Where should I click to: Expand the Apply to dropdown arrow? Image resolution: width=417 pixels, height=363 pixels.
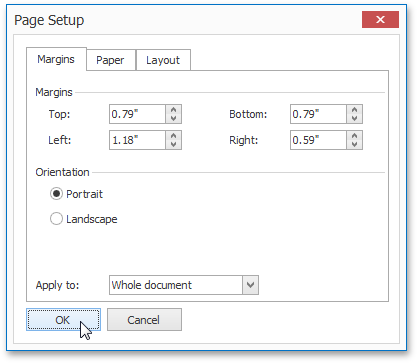(x=250, y=285)
